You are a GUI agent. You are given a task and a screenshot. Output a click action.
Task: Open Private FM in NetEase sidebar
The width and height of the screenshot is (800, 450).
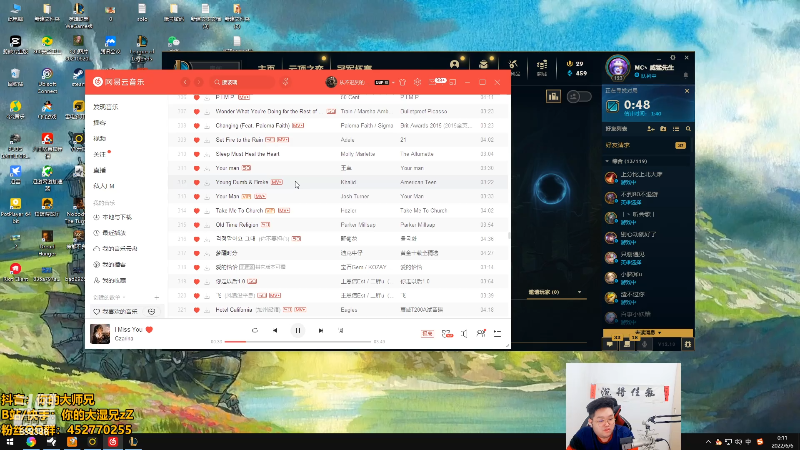coord(104,186)
